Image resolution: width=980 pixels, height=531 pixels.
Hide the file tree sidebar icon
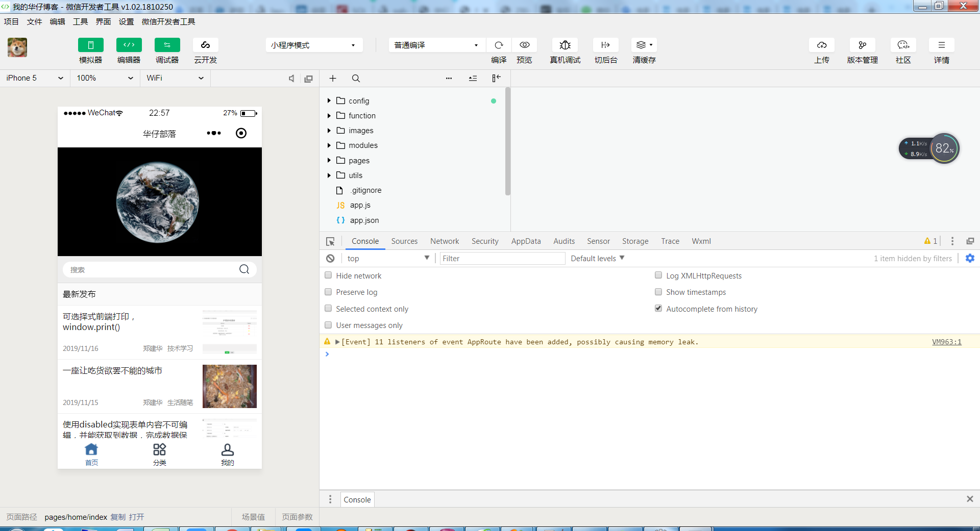click(496, 78)
